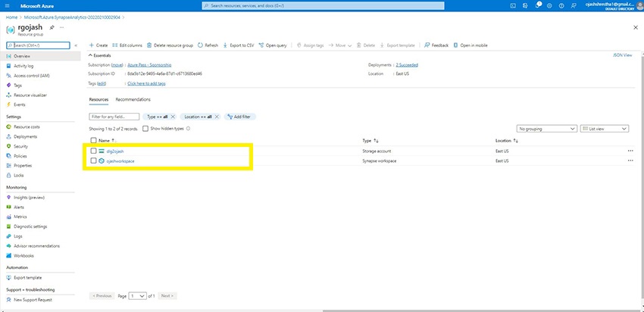Click the 'Click here to add tags' link
The width and height of the screenshot is (644, 312).
(147, 83)
